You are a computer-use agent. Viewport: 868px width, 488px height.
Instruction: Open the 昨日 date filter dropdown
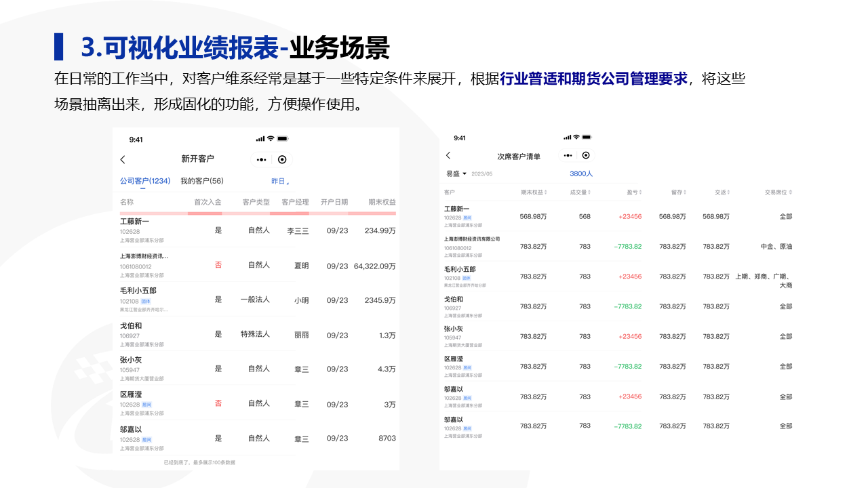point(280,182)
